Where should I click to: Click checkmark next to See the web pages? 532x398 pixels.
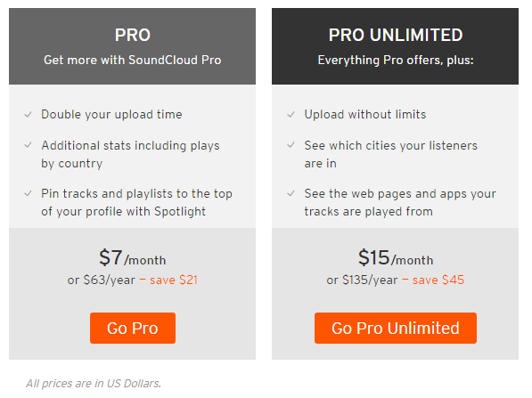291,193
